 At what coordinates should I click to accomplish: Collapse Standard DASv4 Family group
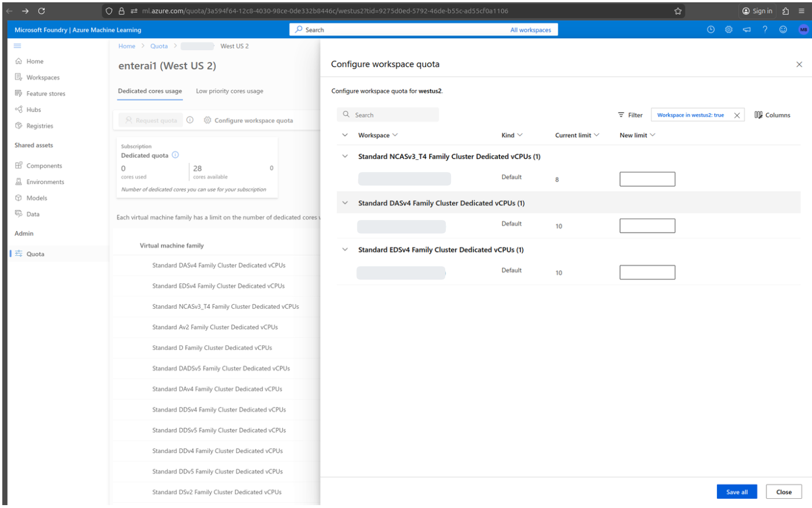click(x=345, y=203)
